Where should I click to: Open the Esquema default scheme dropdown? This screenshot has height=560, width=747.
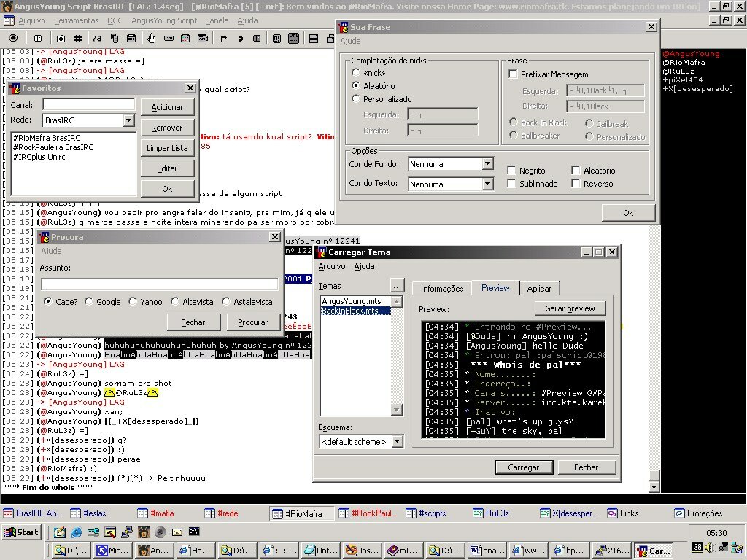point(397,441)
